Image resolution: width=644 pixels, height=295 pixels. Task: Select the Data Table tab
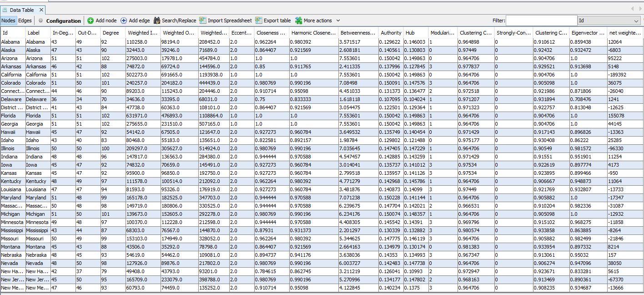[x=22, y=10]
